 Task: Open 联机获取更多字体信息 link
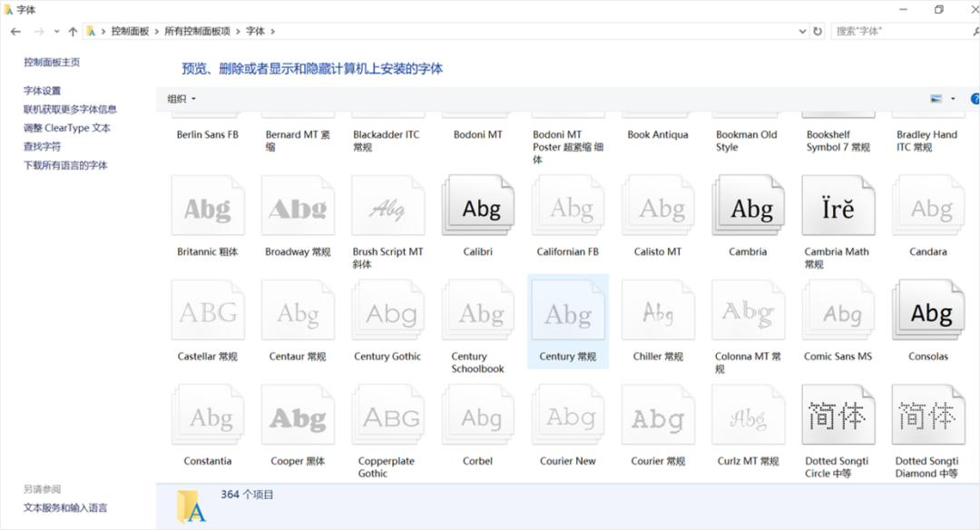coord(70,110)
